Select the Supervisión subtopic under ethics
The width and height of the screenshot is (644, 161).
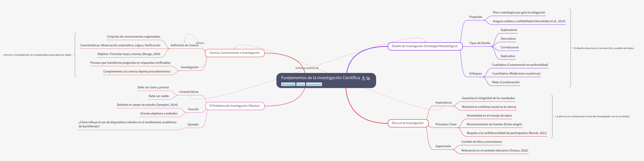click(443, 146)
